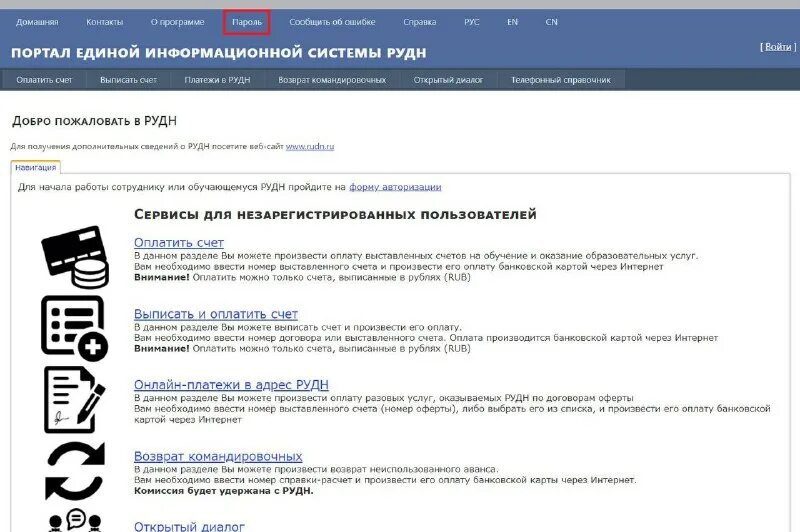Click the Добро пожаловать в РУДН heading
Image resolution: width=800 pixels, height=532 pixels.
(94, 121)
